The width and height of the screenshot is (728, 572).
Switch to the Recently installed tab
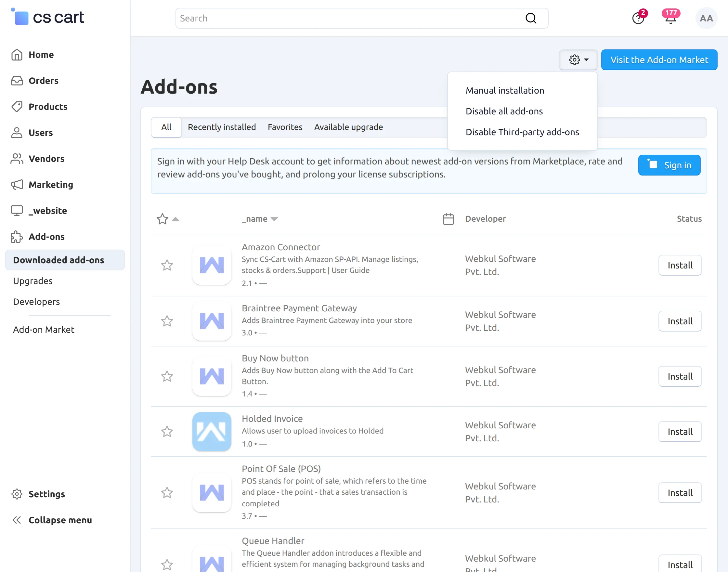[x=222, y=127]
